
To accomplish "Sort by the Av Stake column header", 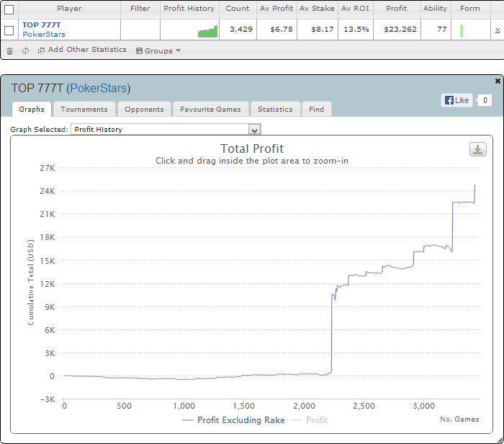I will tap(317, 9).
